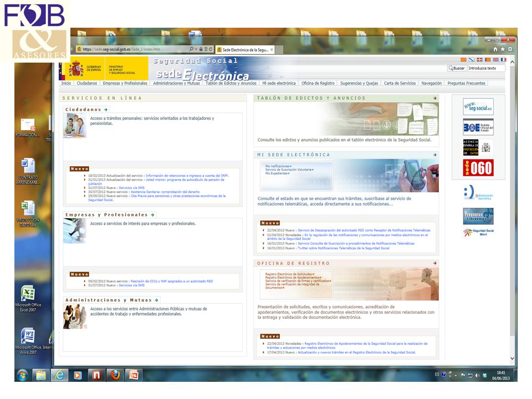Open the address bar search dropdown arrow

tap(196, 49)
